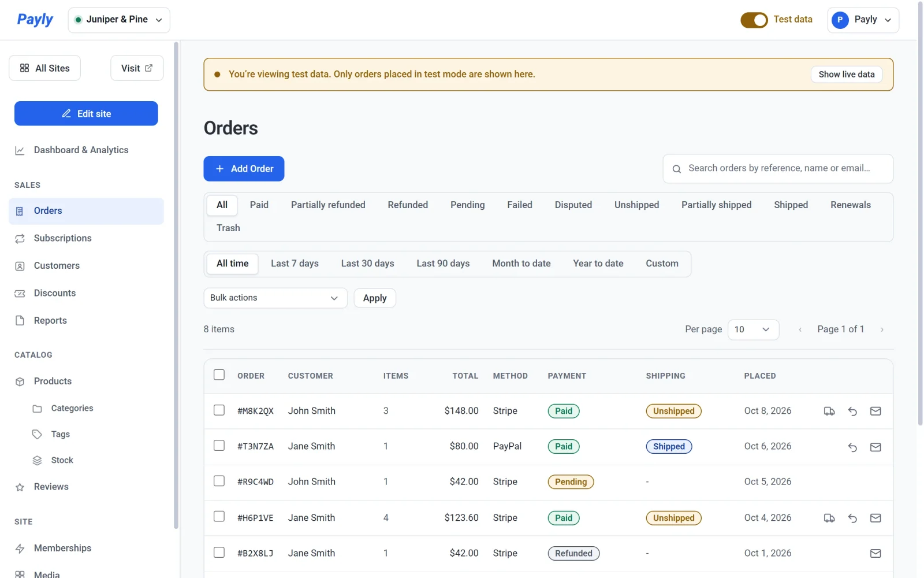
Task: Open Products catalog section
Action: click(x=86, y=381)
